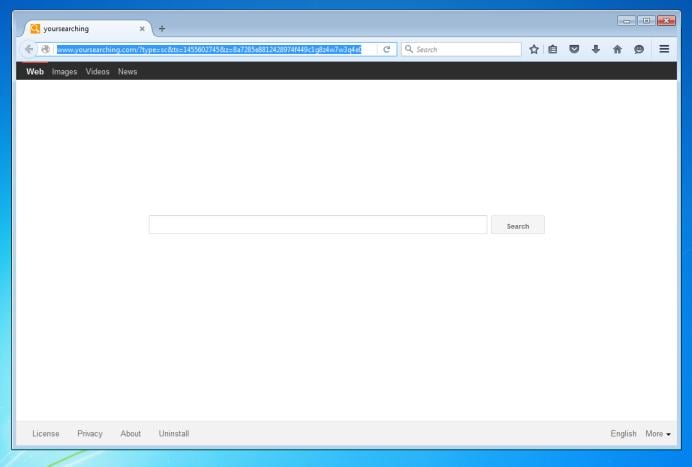Go back using the browser back arrow
This screenshot has height=467, width=692.
pyautogui.click(x=29, y=49)
